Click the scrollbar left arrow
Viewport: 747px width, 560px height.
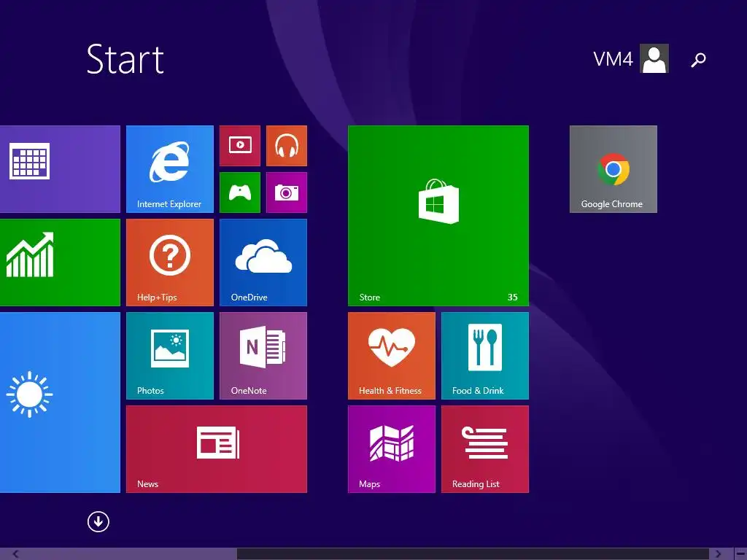tap(16, 554)
